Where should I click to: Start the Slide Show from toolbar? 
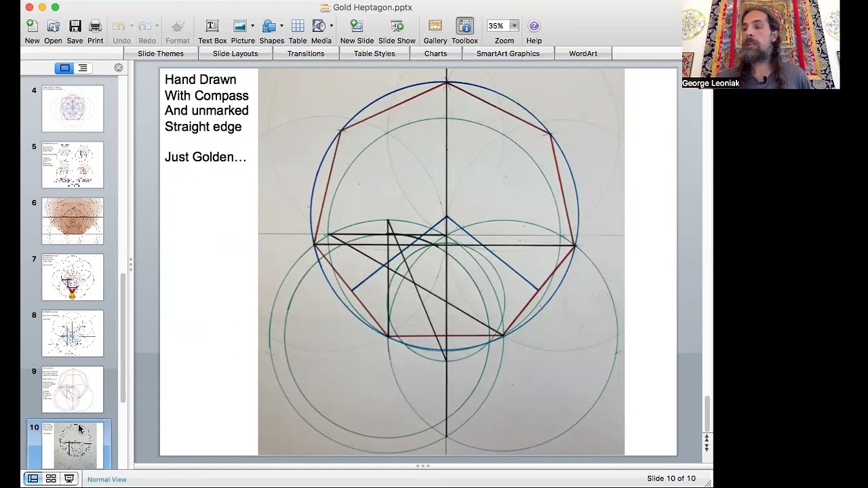click(397, 26)
